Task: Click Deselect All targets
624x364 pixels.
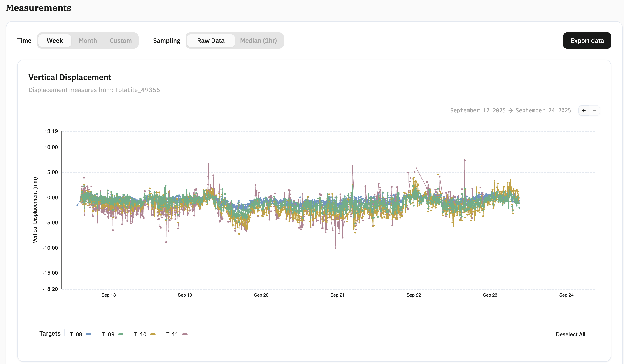Action: pyautogui.click(x=570, y=334)
